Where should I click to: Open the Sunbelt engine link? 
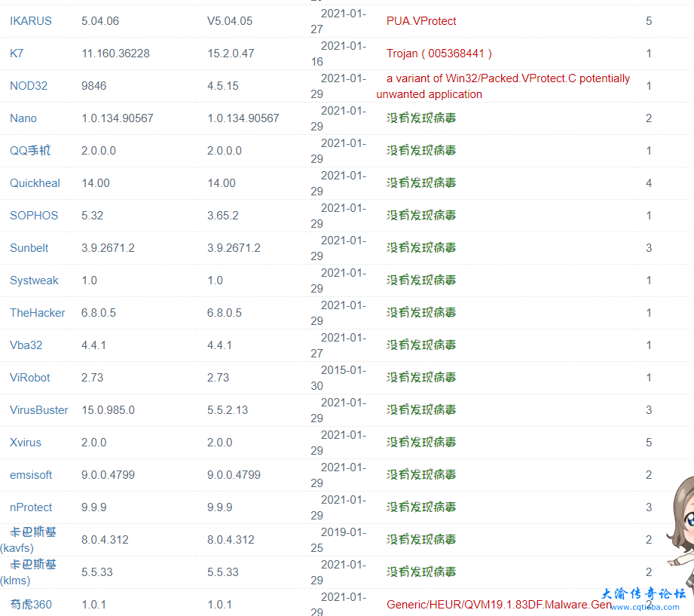coord(29,247)
